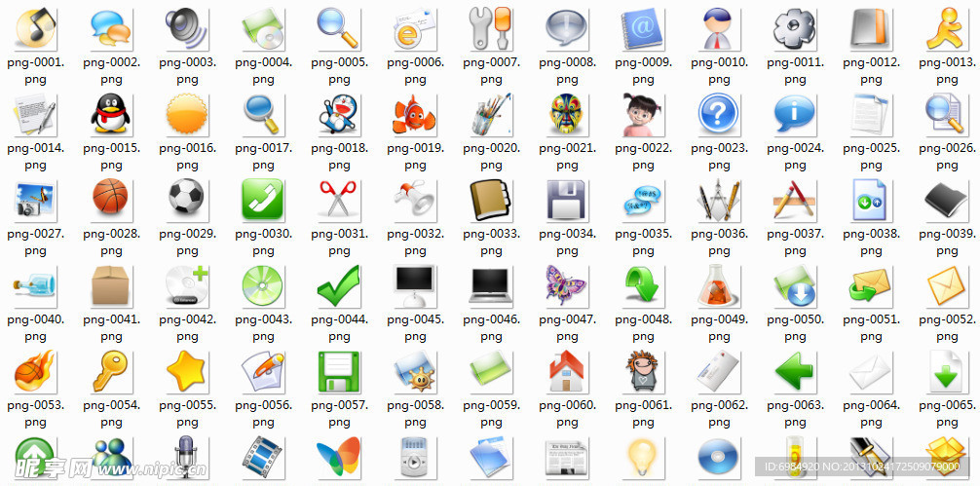This screenshot has height=486, width=980.
Task: Open the chat bubbles icon png-0002
Action: pyautogui.click(x=111, y=29)
